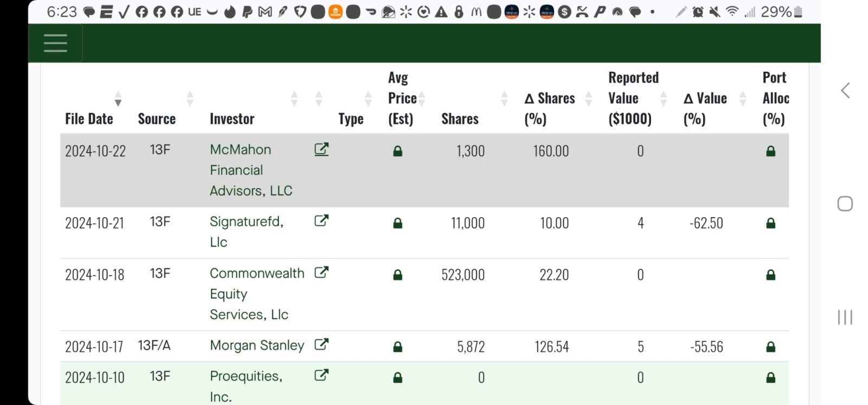Tap the Android back navigation button
Viewport: 868px width, 405px height.
[845, 90]
